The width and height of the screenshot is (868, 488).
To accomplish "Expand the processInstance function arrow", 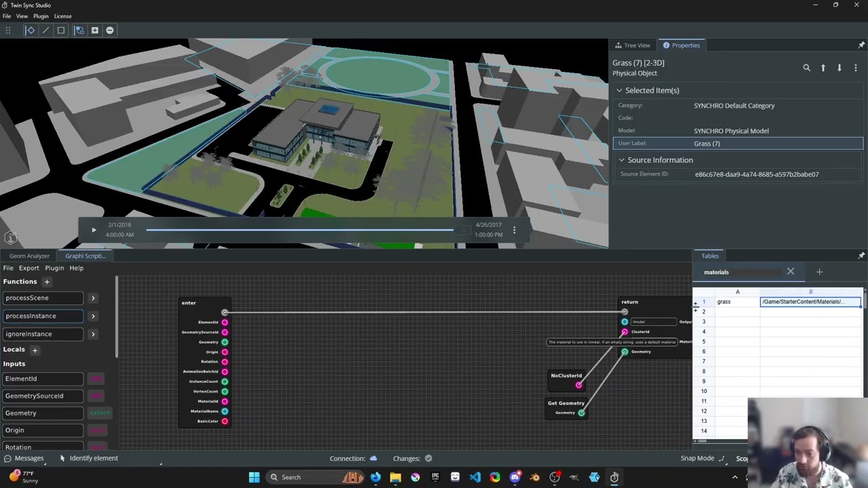I will (x=93, y=316).
